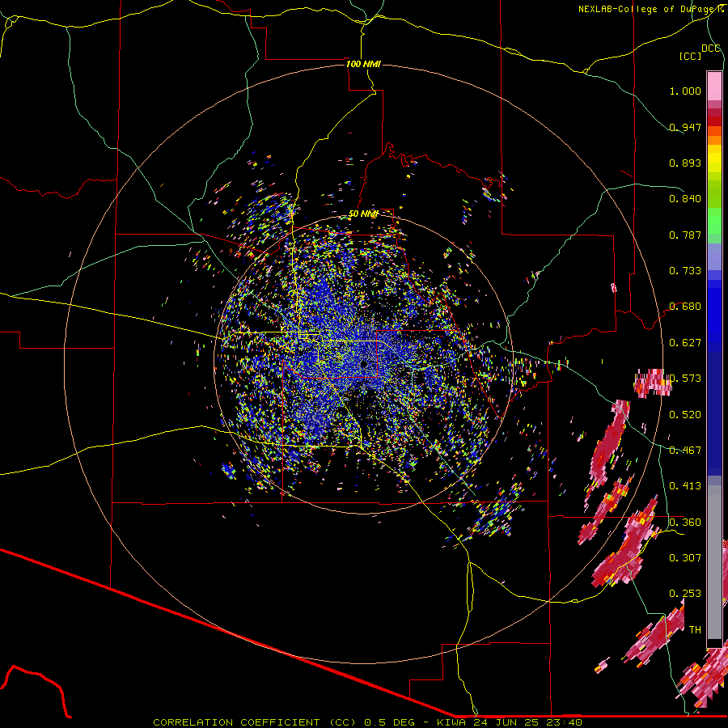This screenshot has height=728, width=728.
Task: Select the DCC label above the scale
Action: [710, 49]
